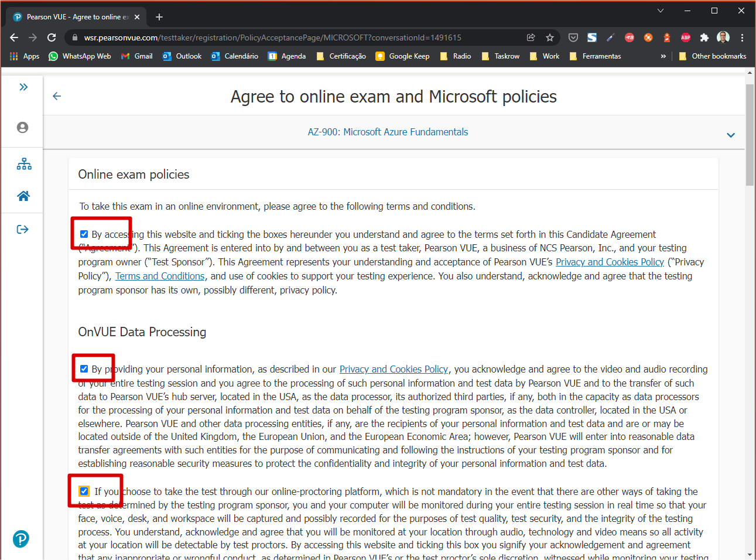Open the tab search dropdown arrow
Screen dimensions: 756x560
661,11
